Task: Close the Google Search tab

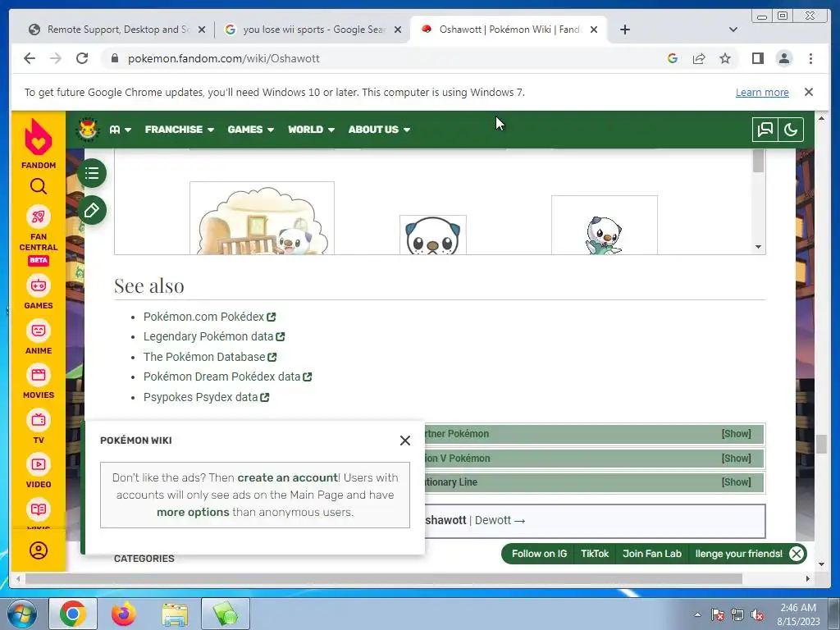Action: pyautogui.click(x=398, y=30)
